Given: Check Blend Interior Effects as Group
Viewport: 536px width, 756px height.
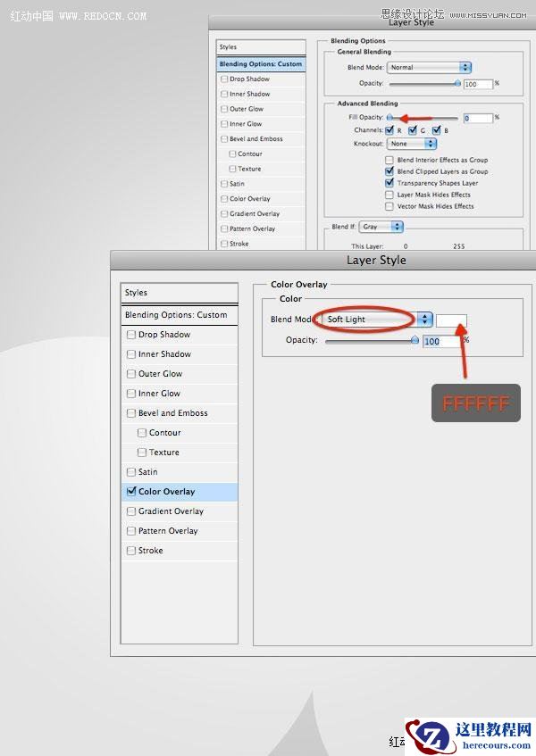Looking at the screenshot, I should [x=389, y=160].
